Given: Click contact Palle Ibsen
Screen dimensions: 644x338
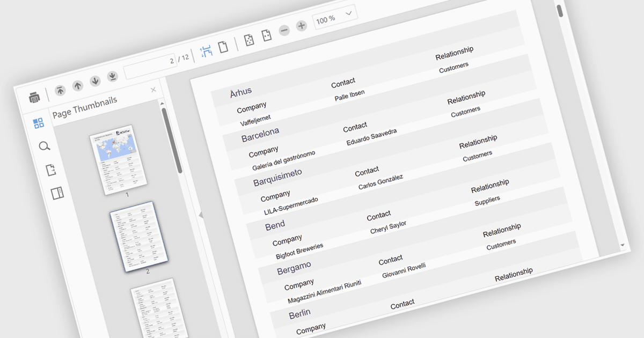Looking at the screenshot, I should 350,94.
